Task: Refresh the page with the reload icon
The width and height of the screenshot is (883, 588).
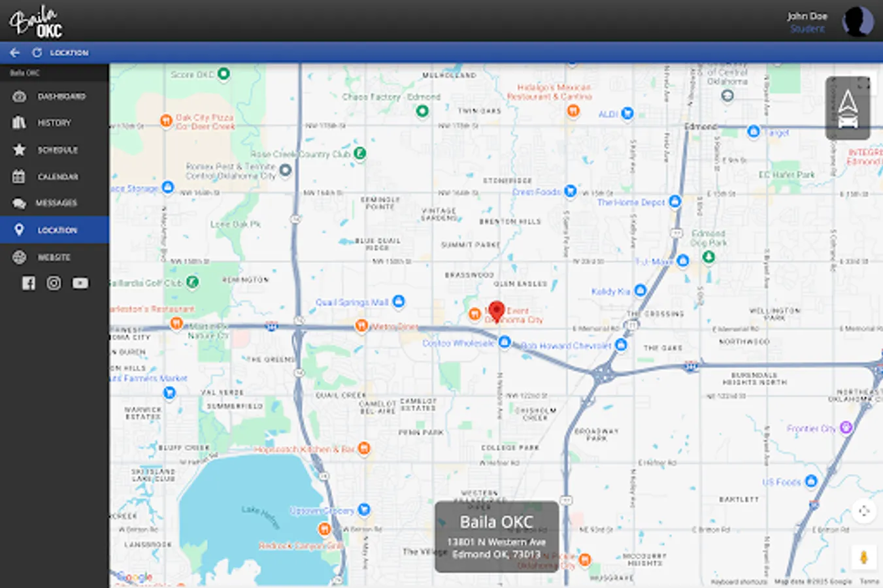Action: coord(37,52)
